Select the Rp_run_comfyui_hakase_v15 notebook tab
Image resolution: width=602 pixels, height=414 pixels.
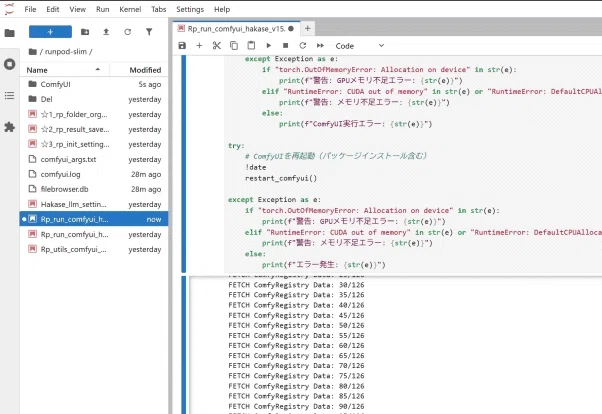pyautogui.click(x=236, y=29)
